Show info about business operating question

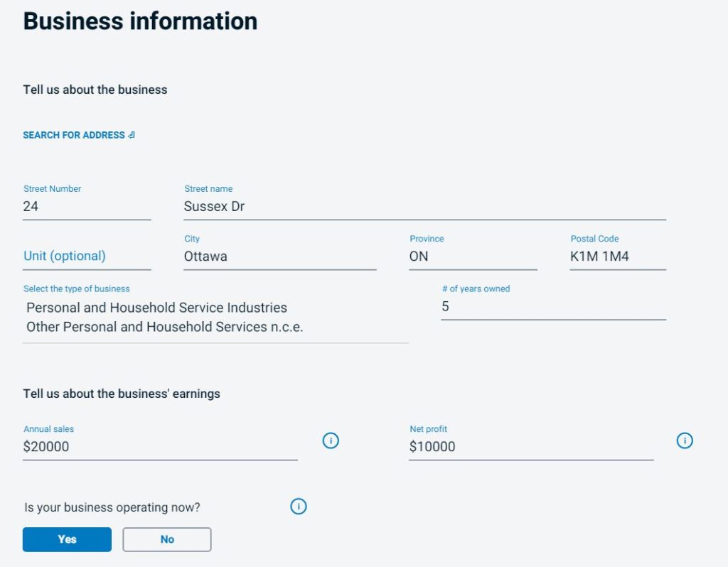point(299,507)
